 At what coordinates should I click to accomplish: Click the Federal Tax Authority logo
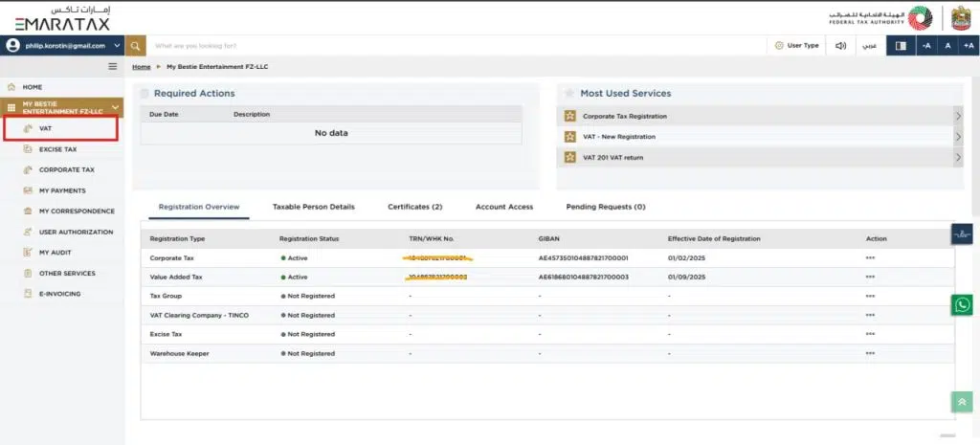click(880, 18)
